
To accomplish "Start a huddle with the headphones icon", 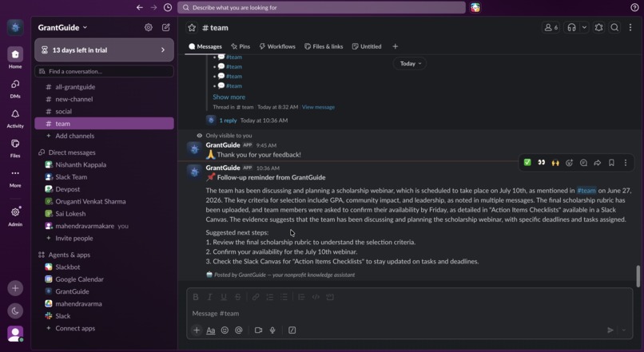I will [x=571, y=27].
